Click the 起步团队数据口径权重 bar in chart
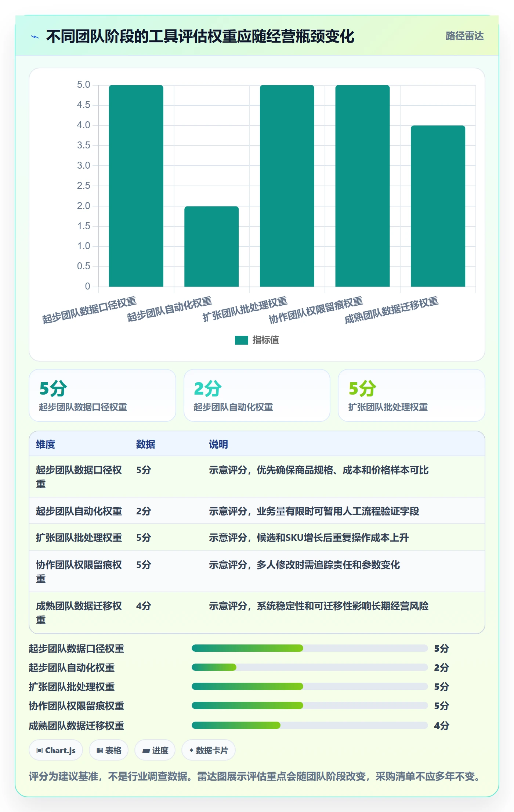Viewport: 514px width, 812px height. pyautogui.click(x=136, y=186)
